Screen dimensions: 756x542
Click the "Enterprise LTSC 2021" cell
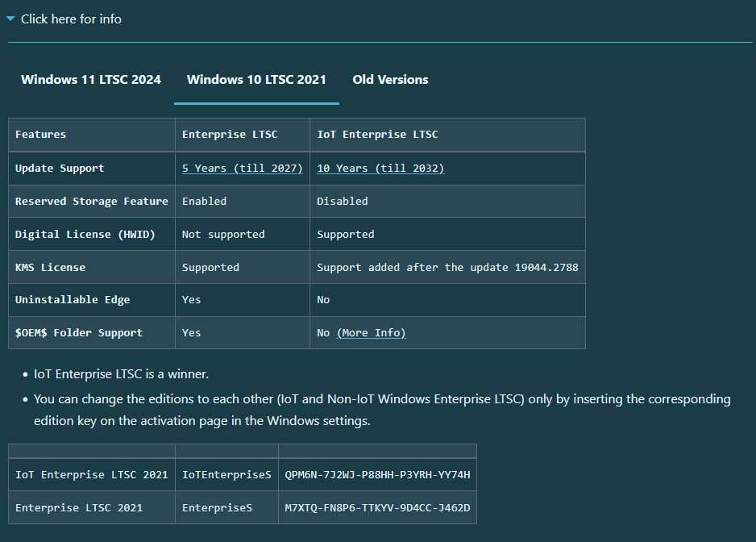(92, 508)
